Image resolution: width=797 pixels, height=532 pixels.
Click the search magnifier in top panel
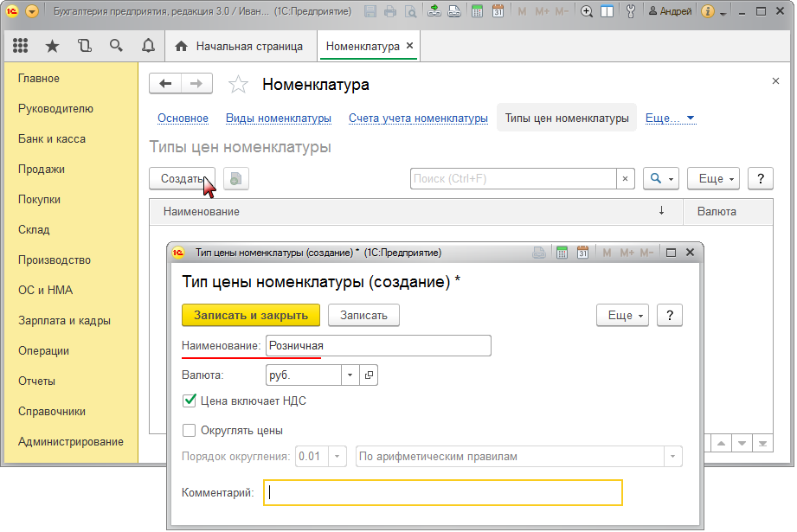coord(117,46)
